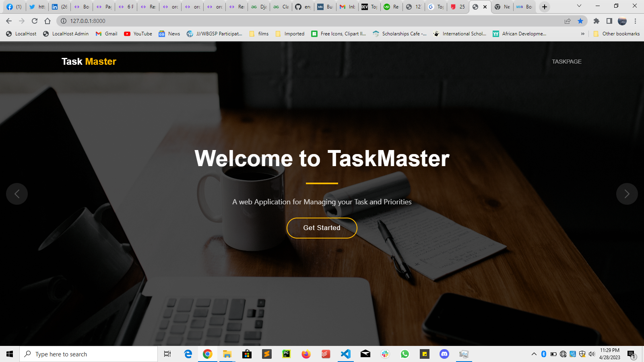Switch to the Twitter browser tab

[x=37, y=7]
